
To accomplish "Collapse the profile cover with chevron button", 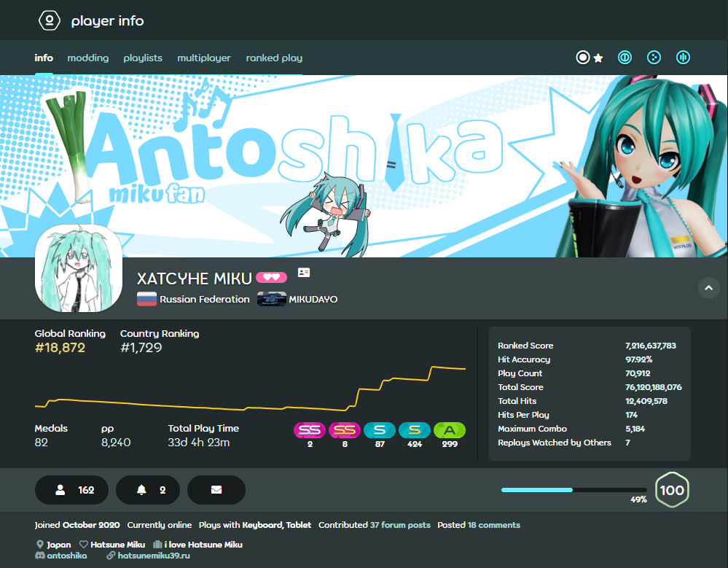I will coord(708,288).
